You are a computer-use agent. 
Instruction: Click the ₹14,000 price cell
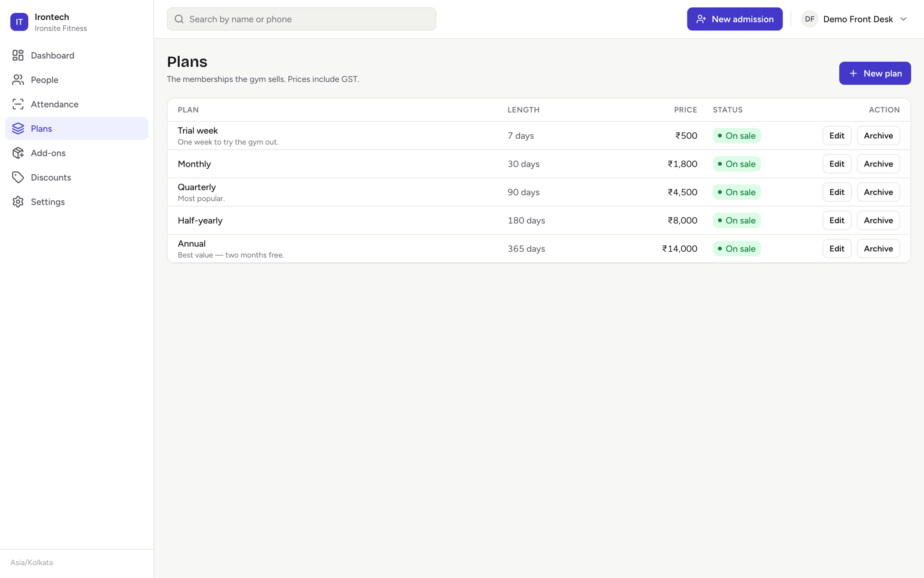click(x=680, y=249)
